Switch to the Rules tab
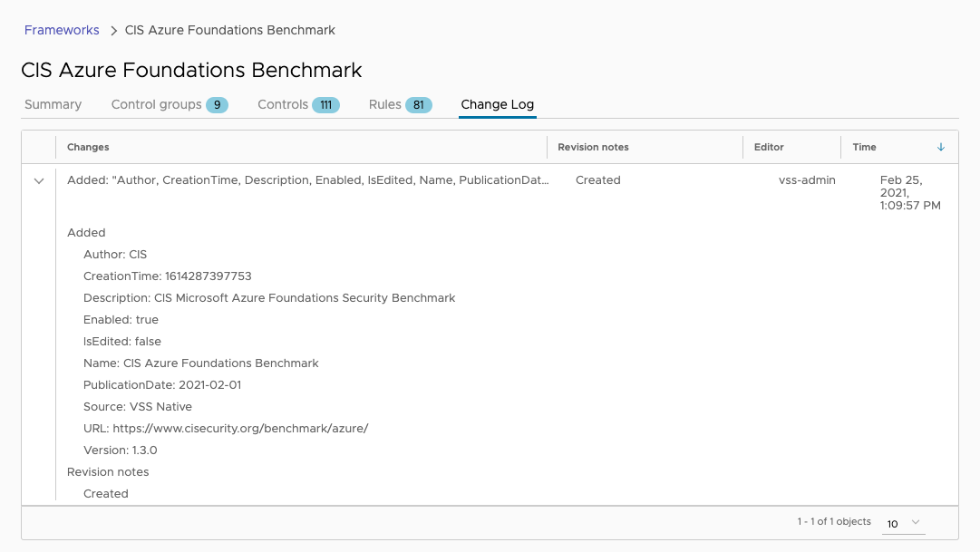 [400, 104]
